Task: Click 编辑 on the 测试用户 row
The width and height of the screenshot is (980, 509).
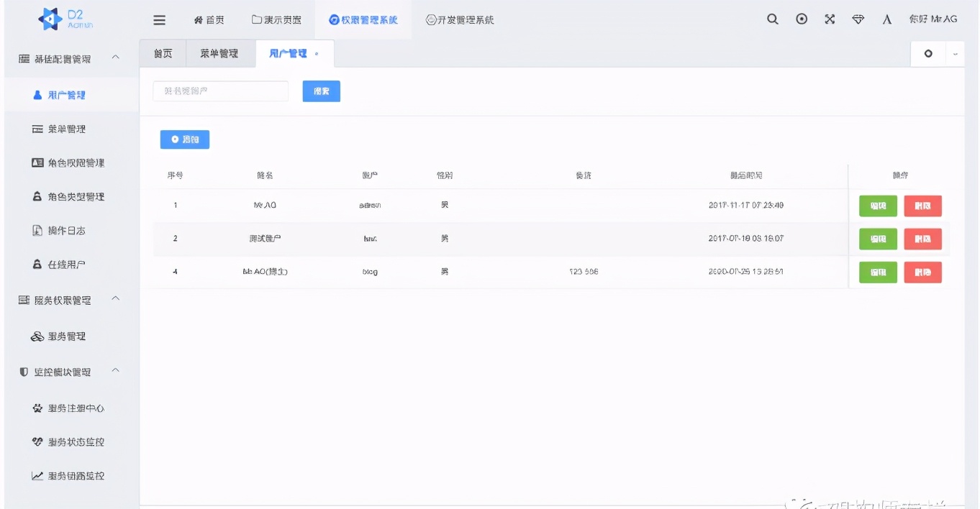Action: point(878,239)
